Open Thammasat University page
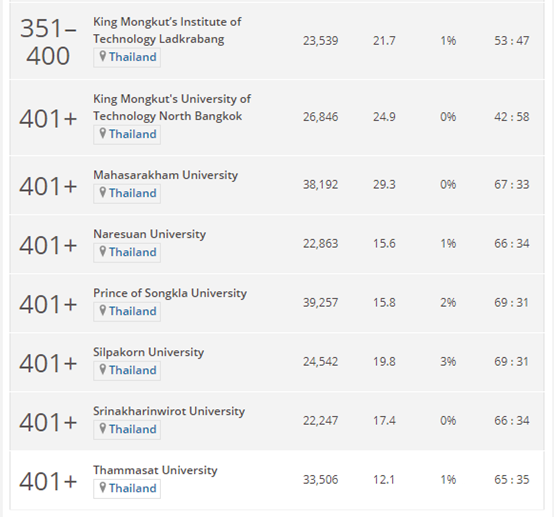This screenshot has width=554, height=517. (x=155, y=470)
